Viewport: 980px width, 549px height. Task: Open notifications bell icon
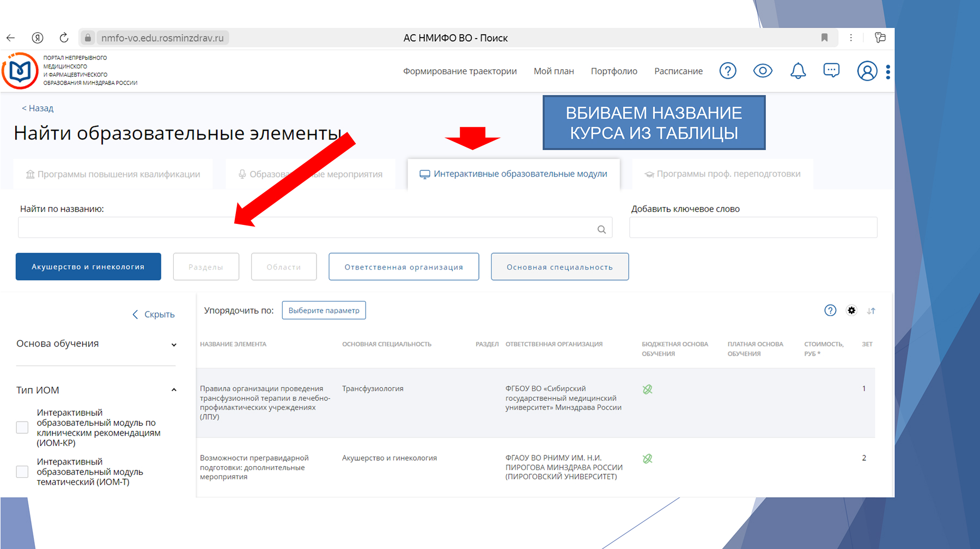pos(798,71)
